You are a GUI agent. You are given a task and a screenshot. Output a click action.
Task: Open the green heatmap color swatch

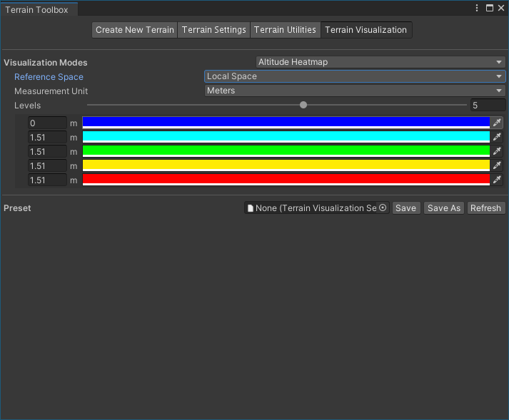286,150
